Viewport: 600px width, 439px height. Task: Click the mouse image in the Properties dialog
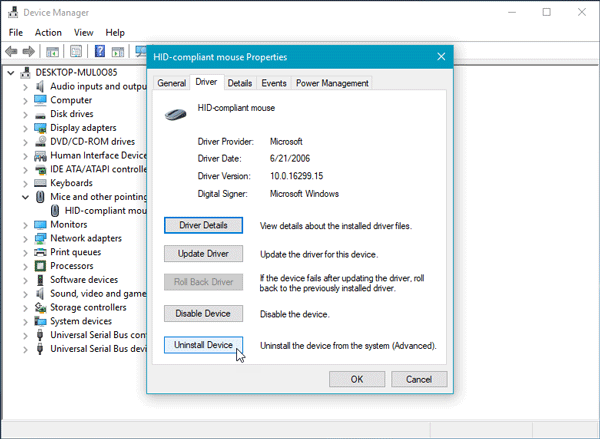coord(176,114)
